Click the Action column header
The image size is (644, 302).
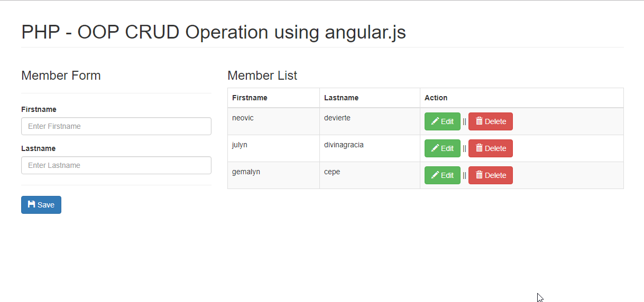point(436,98)
